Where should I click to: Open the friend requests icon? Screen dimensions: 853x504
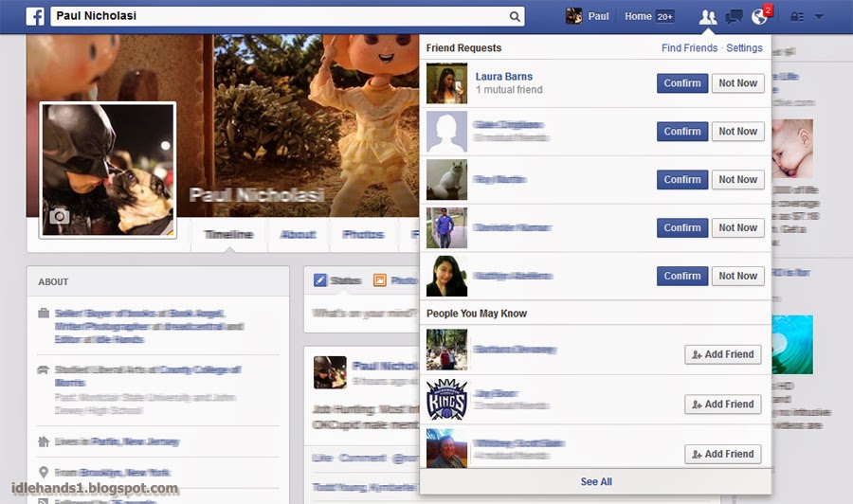(x=708, y=17)
